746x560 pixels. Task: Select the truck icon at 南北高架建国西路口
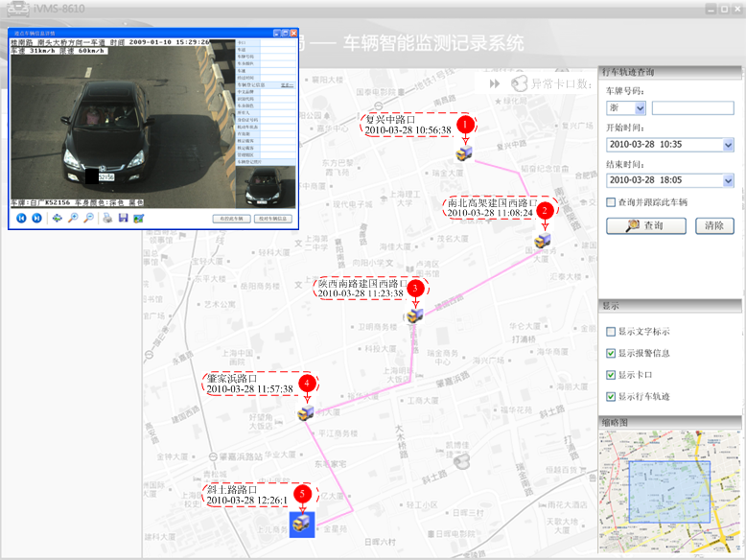pyautogui.click(x=543, y=241)
